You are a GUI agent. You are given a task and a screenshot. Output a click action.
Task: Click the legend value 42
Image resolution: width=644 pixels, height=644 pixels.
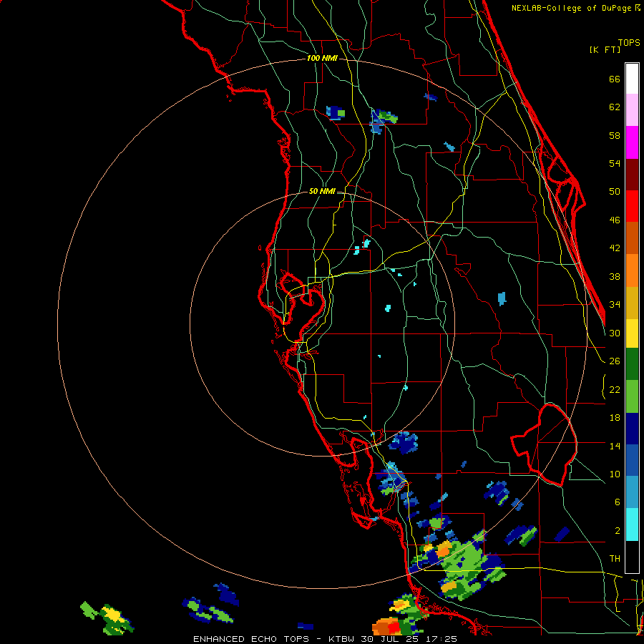pyautogui.click(x=615, y=248)
